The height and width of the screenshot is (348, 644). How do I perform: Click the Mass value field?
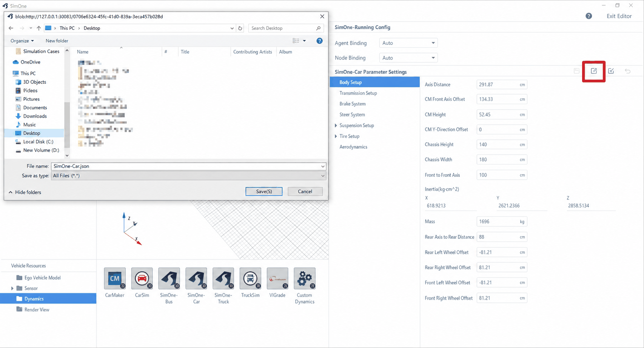pos(502,222)
